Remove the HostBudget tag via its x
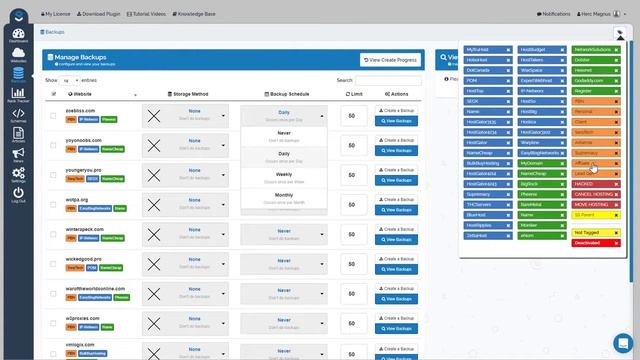Viewport: 640px width, 360px height. pyautogui.click(x=562, y=50)
